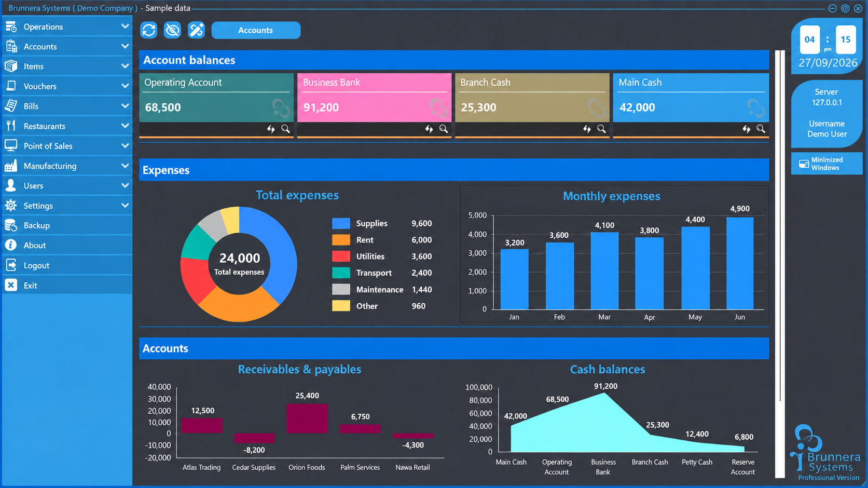
Task: Toggle the hide-values eye icon
Action: (172, 30)
